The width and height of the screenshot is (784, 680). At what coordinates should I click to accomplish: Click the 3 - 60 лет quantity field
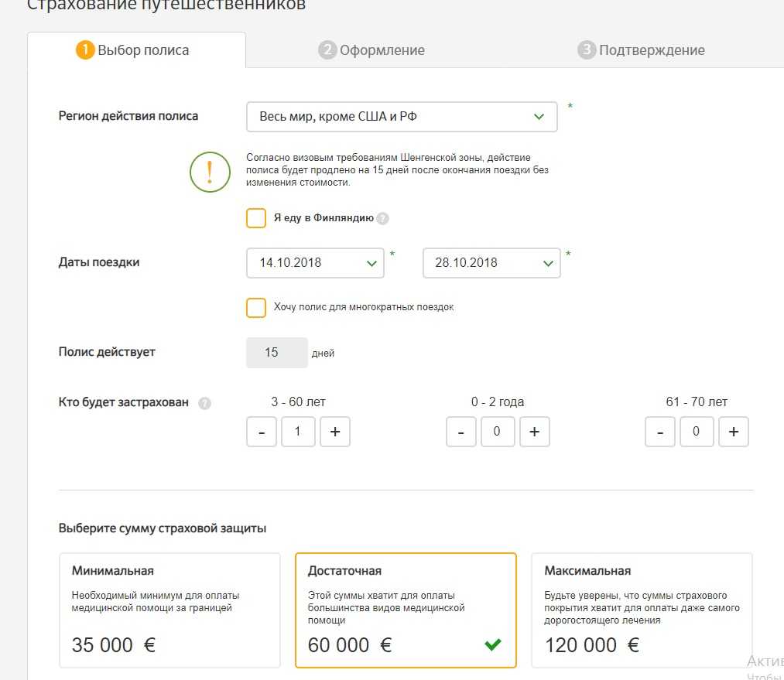(298, 432)
